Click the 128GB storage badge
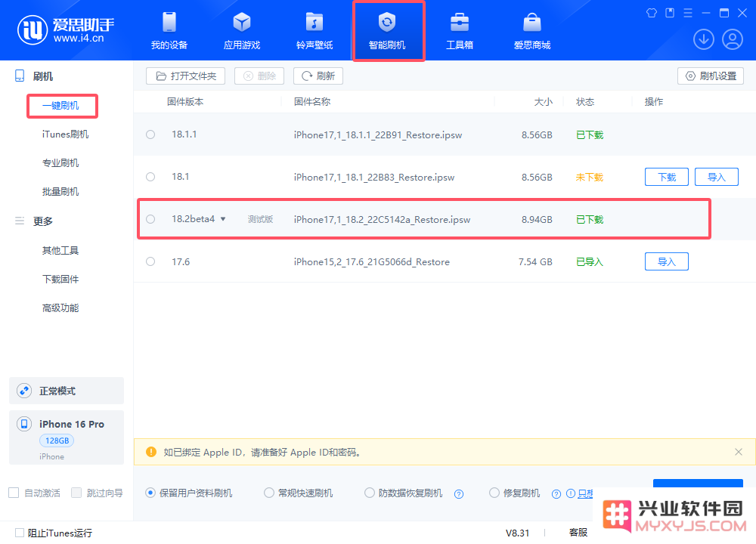Image resolution: width=756 pixels, height=544 pixels. tap(57, 440)
